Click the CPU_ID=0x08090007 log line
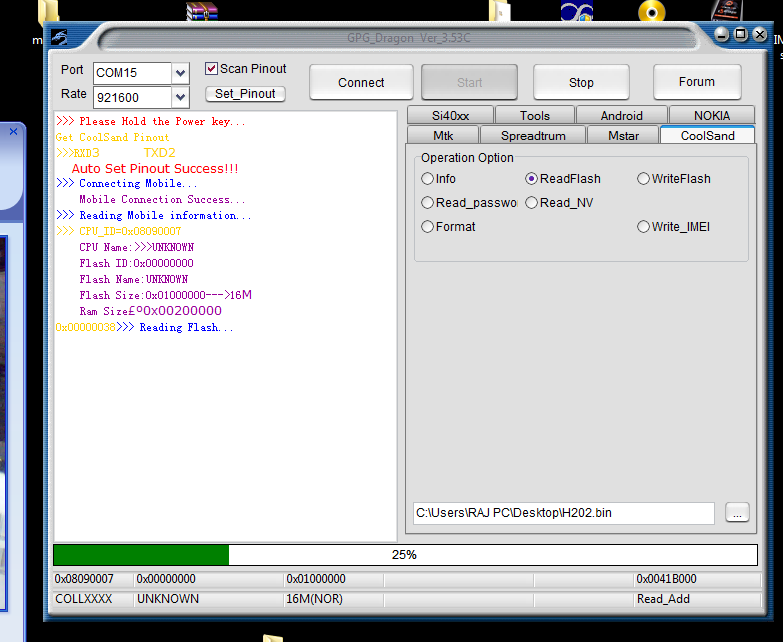This screenshot has height=642, width=783. coord(118,231)
